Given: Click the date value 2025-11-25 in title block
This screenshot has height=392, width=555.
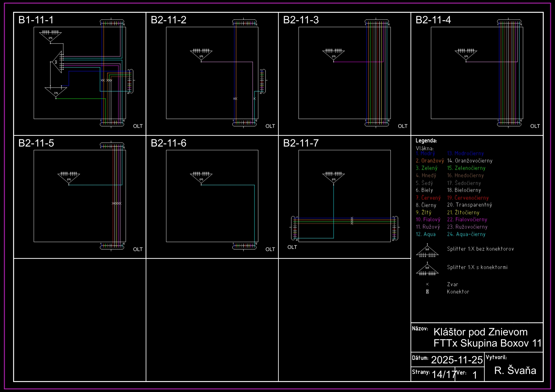Looking at the screenshot, I should (457, 360).
